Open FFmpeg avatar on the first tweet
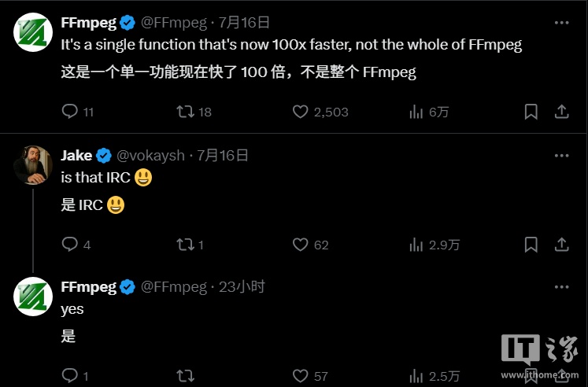The image size is (588, 387). [x=33, y=32]
